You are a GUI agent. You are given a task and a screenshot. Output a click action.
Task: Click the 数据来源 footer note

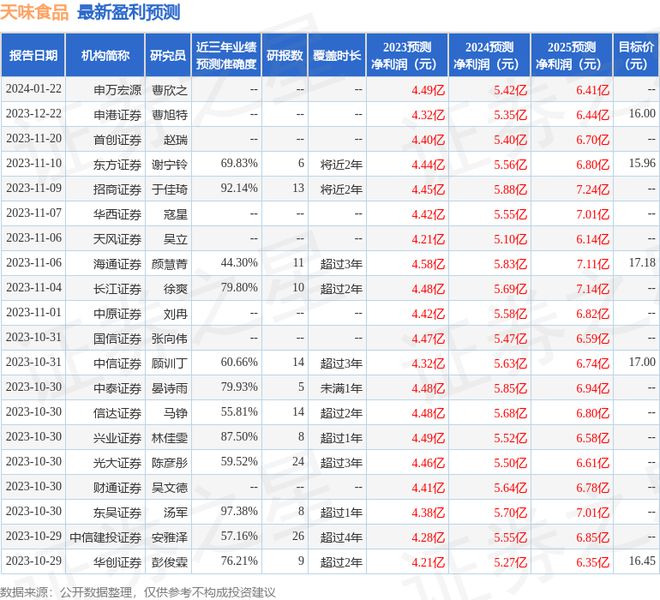click(x=138, y=592)
